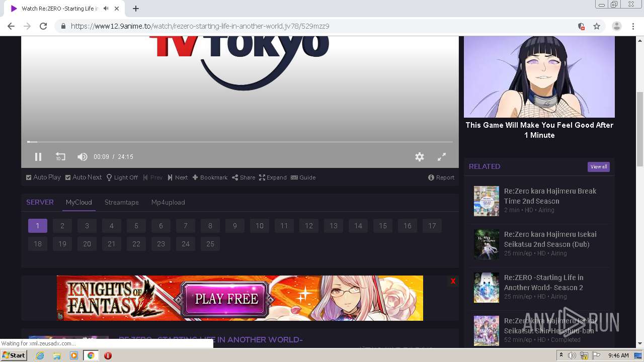This screenshot has height=362, width=644.
Task: Open File Explorer from taskbar
Action: point(57,355)
